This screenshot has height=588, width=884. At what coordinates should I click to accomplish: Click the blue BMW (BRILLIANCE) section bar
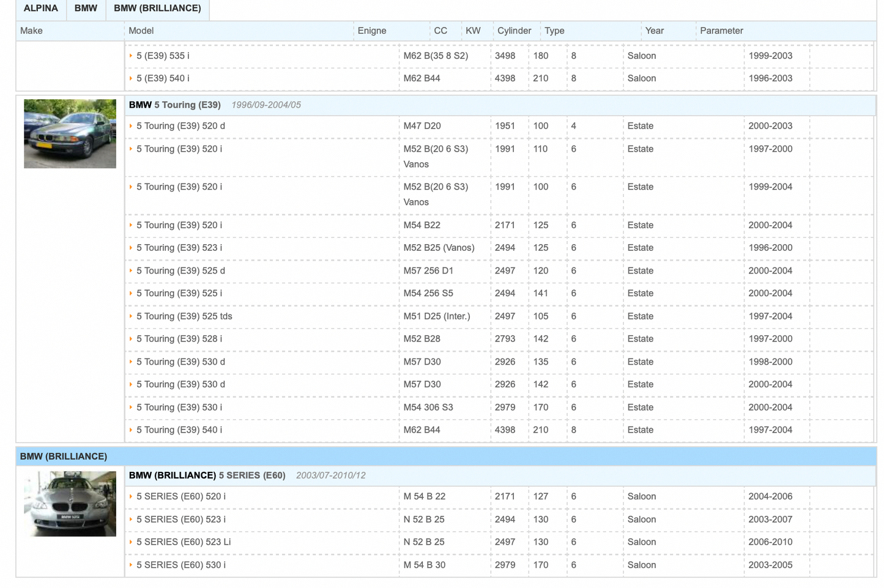click(446, 456)
